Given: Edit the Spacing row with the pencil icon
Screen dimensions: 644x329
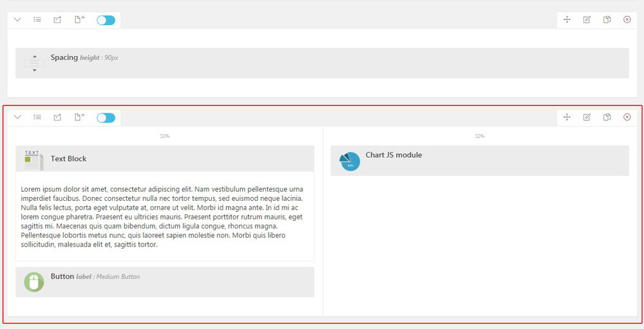Looking at the screenshot, I should (587, 20).
